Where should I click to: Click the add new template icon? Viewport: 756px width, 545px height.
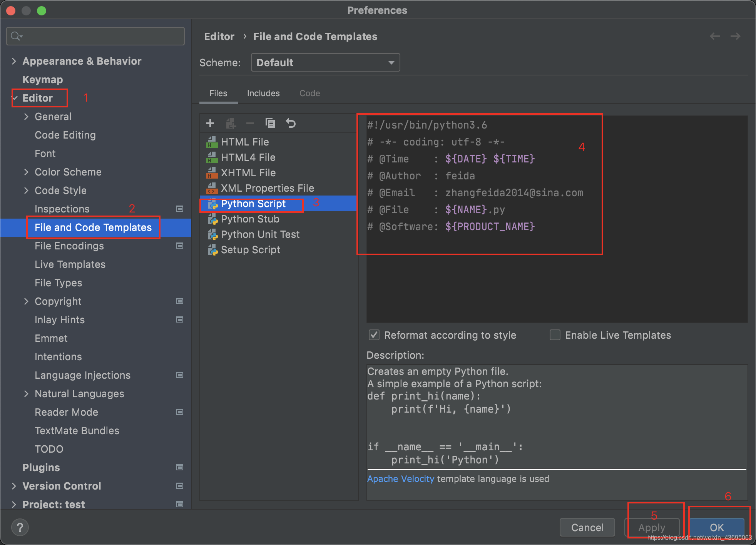pyautogui.click(x=209, y=123)
